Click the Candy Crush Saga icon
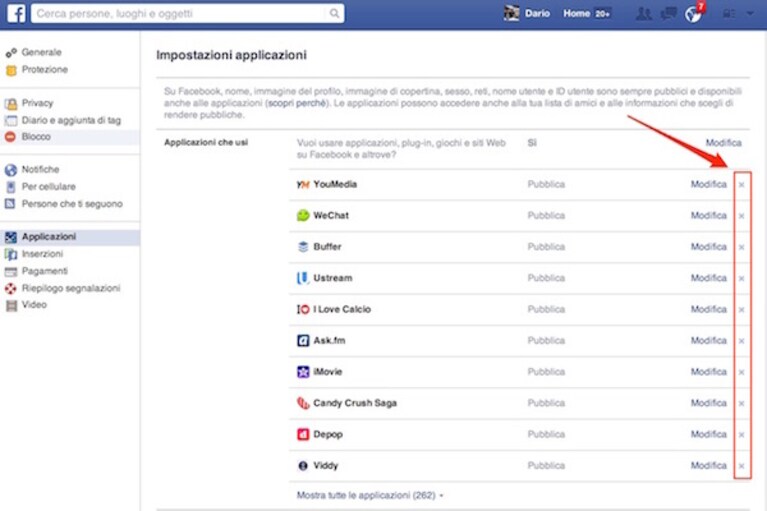767x511 pixels. (303, 403)
